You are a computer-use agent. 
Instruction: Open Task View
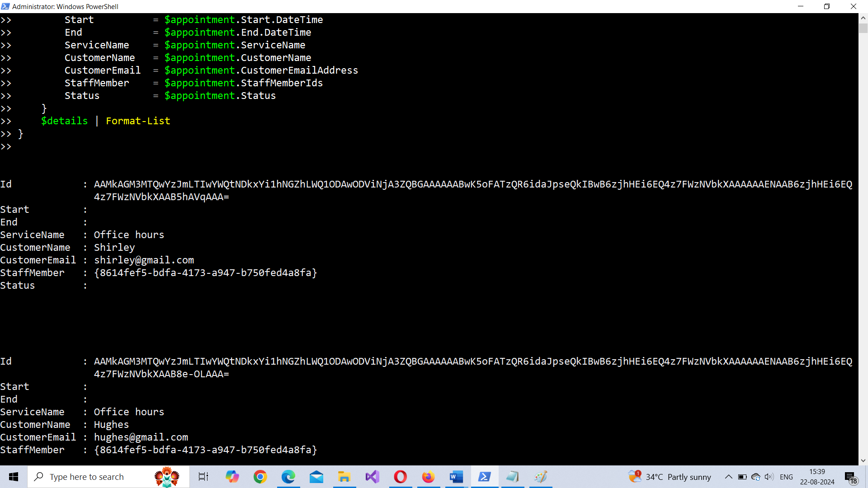(x=203, y=477)
